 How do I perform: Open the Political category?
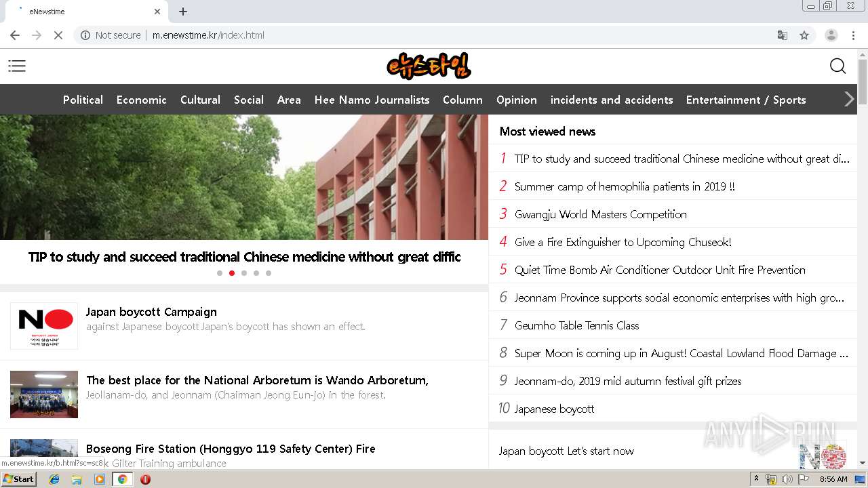coord(83,100)
